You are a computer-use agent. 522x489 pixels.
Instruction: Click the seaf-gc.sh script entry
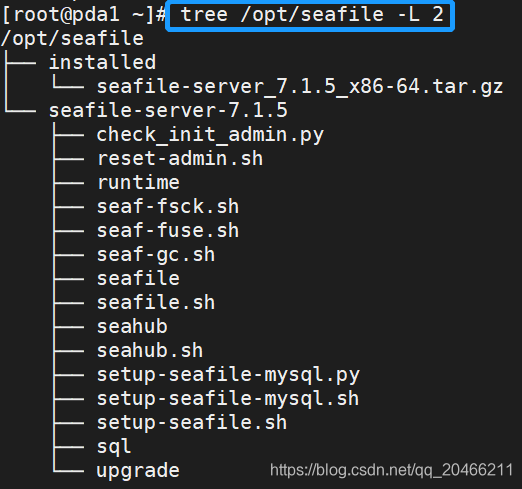point(156,255)
